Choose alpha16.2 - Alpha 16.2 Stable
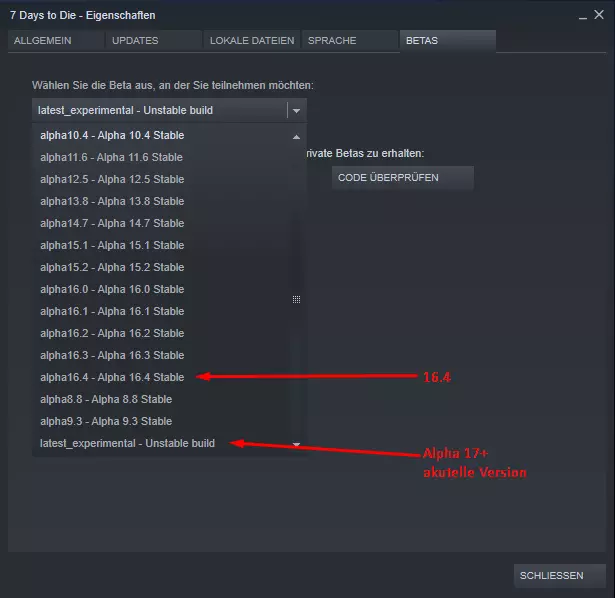The width and height of the screenshot is (615, 598). [x=162, y=333]
